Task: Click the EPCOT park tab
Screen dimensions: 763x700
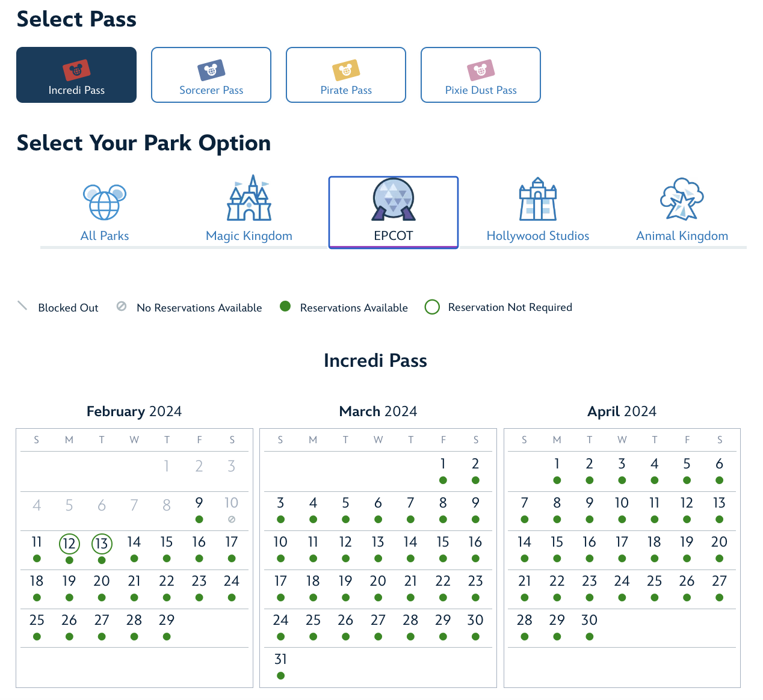Action: (394, 212)
